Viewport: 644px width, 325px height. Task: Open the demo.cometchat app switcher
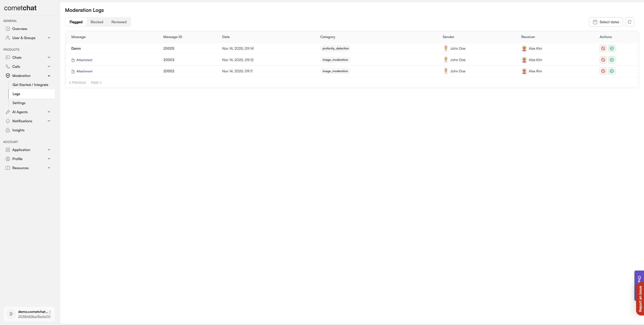click(x=29, y=314)
